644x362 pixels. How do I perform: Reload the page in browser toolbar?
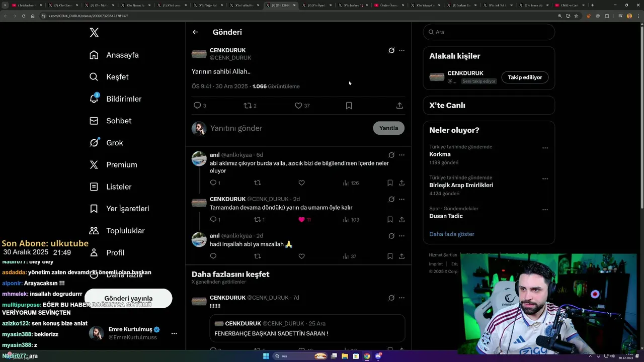(24, 16)
